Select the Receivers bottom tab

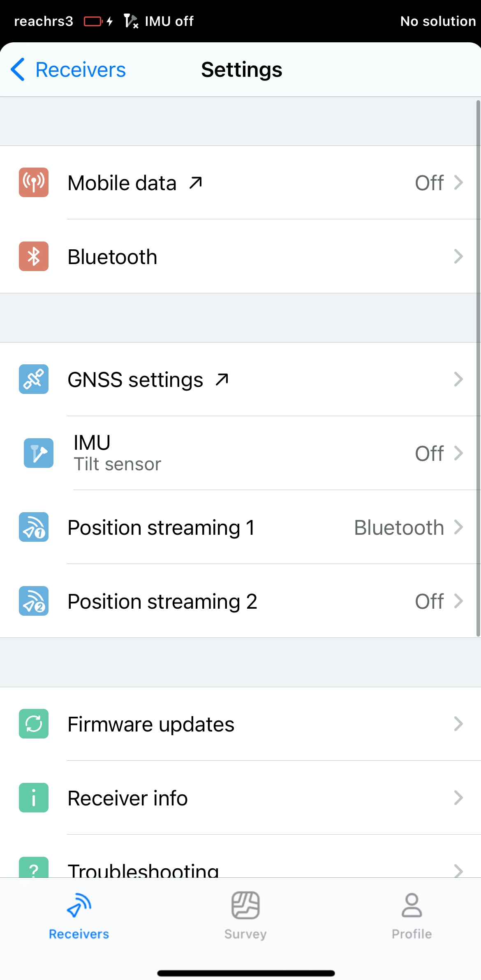pyautogui.click(x=79, y=915)
